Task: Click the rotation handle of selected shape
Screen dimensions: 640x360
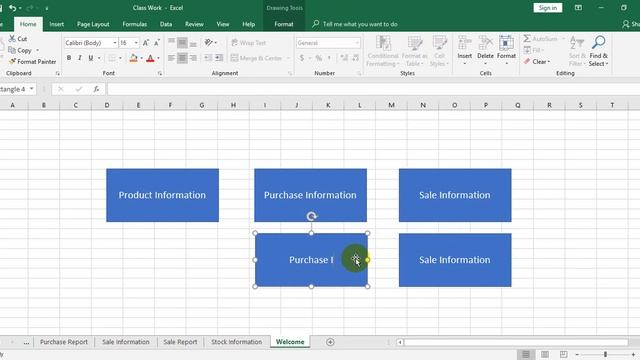Action: pos(311,216)
